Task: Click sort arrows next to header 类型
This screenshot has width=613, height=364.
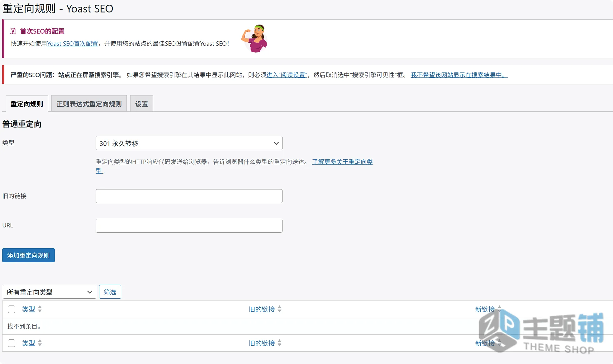Action: pos(40,309)
